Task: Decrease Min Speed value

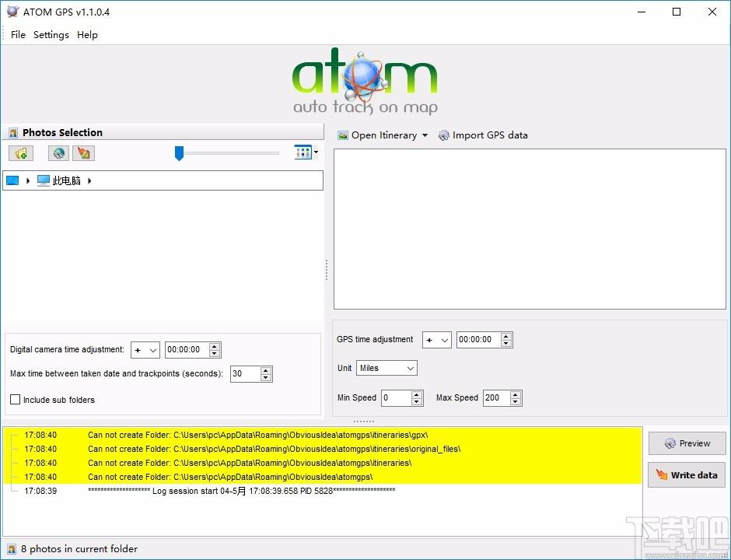Action: click(x=417, y=401)
